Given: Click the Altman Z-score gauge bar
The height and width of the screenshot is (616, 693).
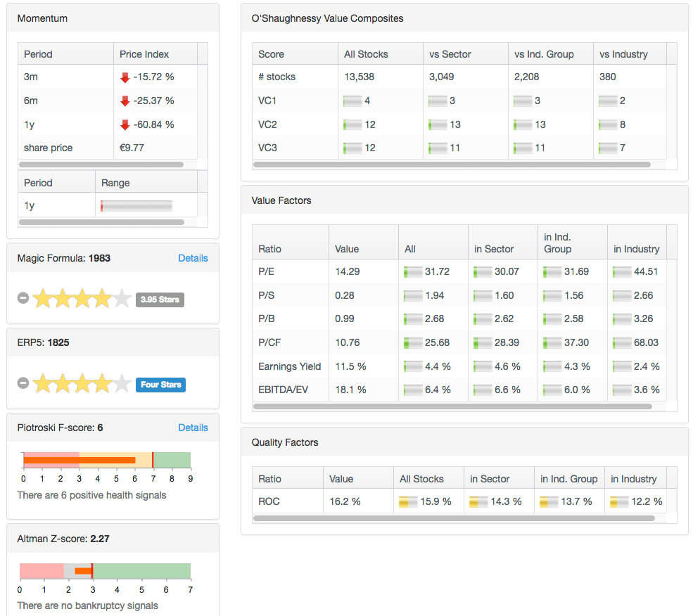Looking at the screenshot, I should click(x=104, y=570).
